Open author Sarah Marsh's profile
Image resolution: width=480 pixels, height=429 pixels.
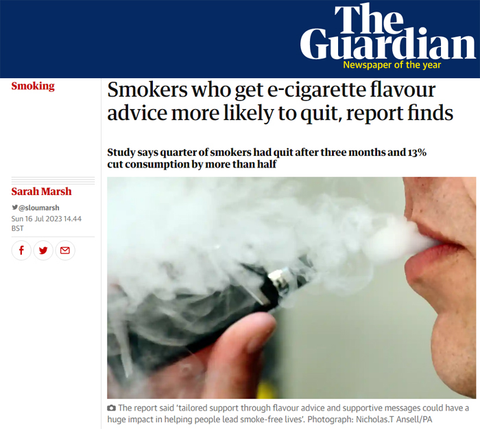[41, 191]
